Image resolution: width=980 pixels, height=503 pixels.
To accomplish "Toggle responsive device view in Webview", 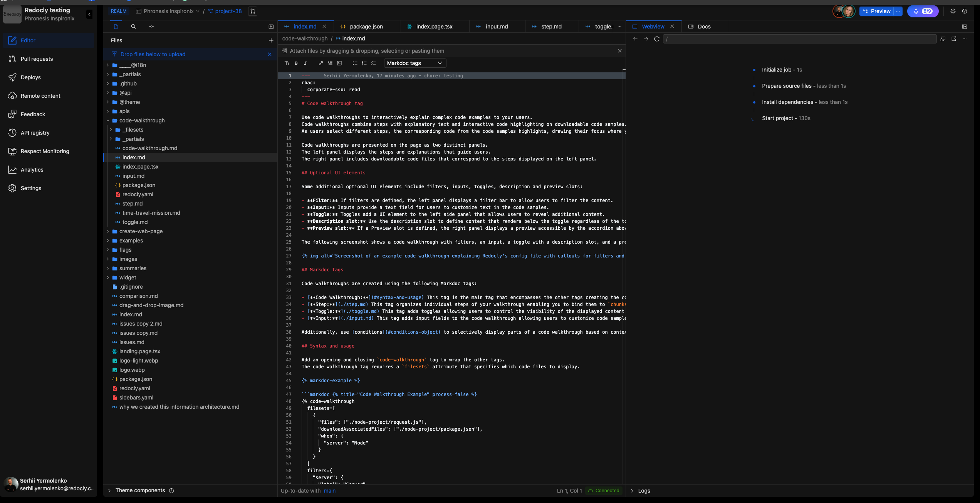I will (x=943, y=39).
